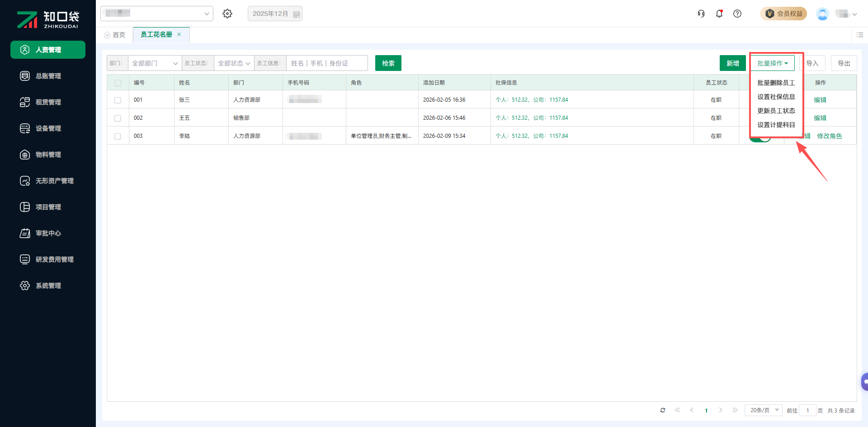The height and width of the screenshot is (427, 868).
Task: Choose 设置社保信息 from the menu
Action: point(776,97)
